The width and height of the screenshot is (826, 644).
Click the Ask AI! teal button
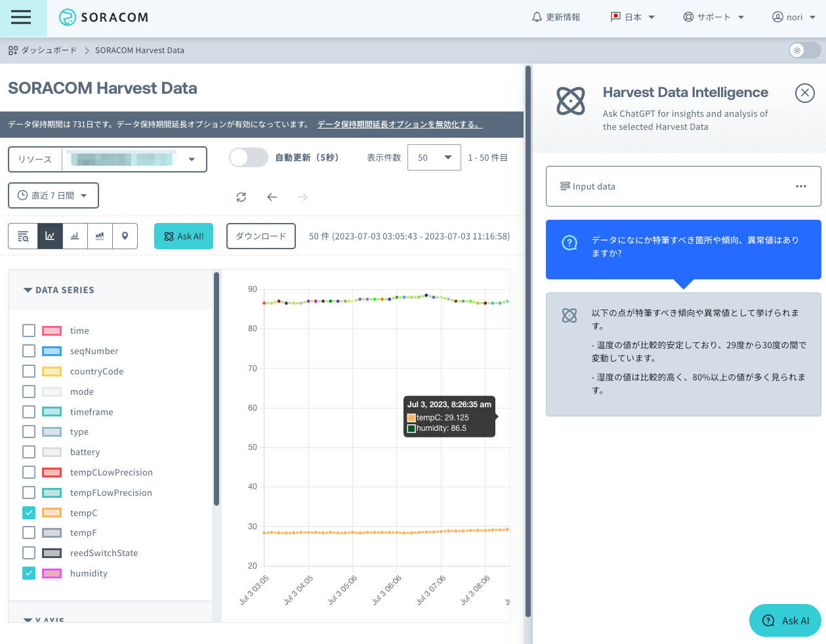(184, 236)
